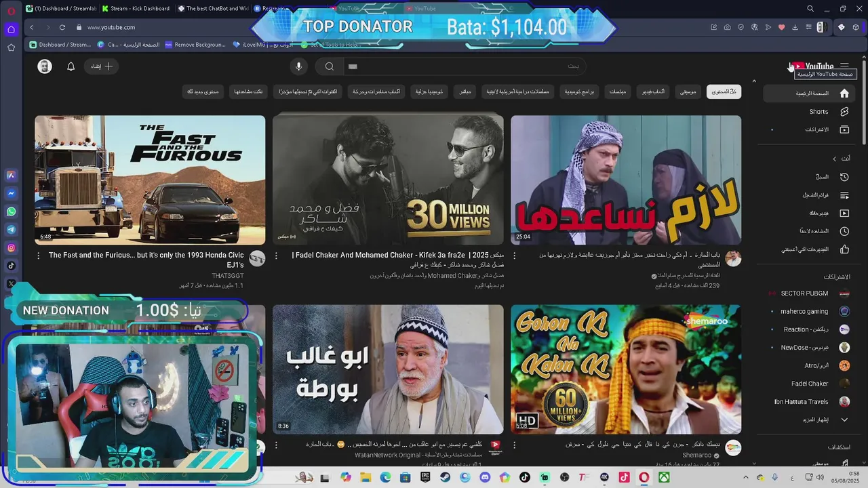Click the search magnifier button
The image size is (868, 488).
click(x=329, y=66)
